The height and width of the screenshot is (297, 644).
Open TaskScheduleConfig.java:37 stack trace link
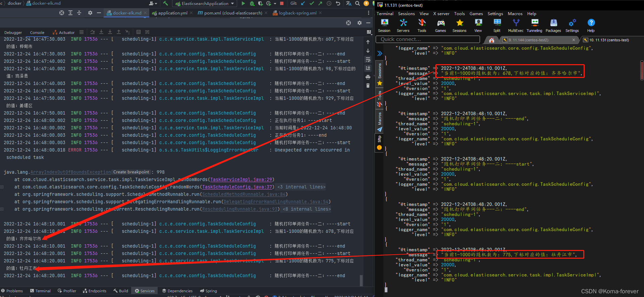[x=237, y=187]
